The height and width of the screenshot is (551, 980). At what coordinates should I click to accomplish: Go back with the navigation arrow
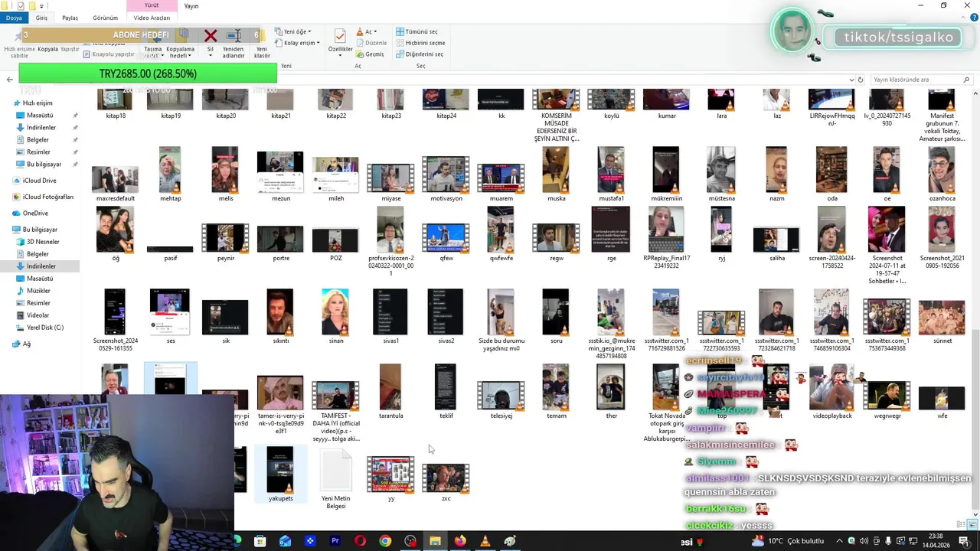pos(9,80)
